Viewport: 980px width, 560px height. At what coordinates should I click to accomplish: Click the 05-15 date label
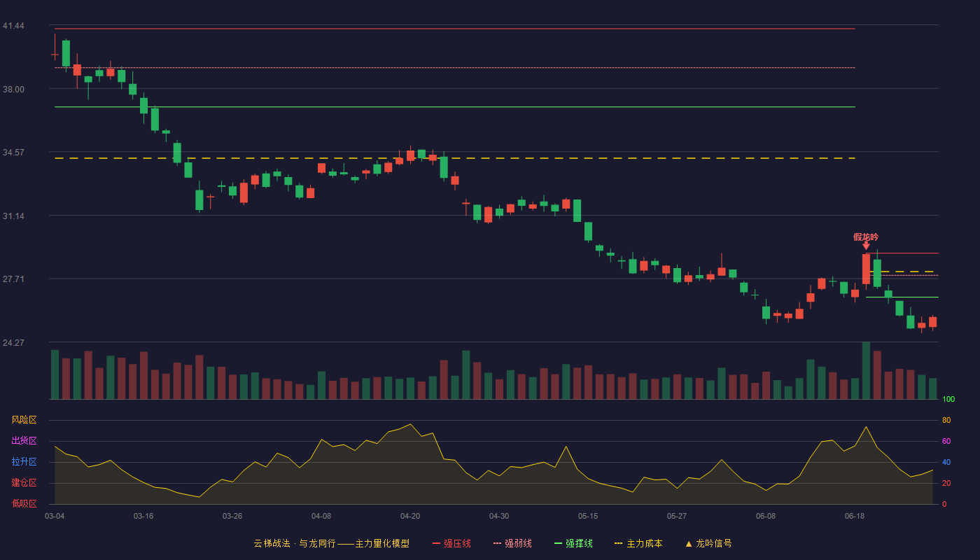pos(588,516)
